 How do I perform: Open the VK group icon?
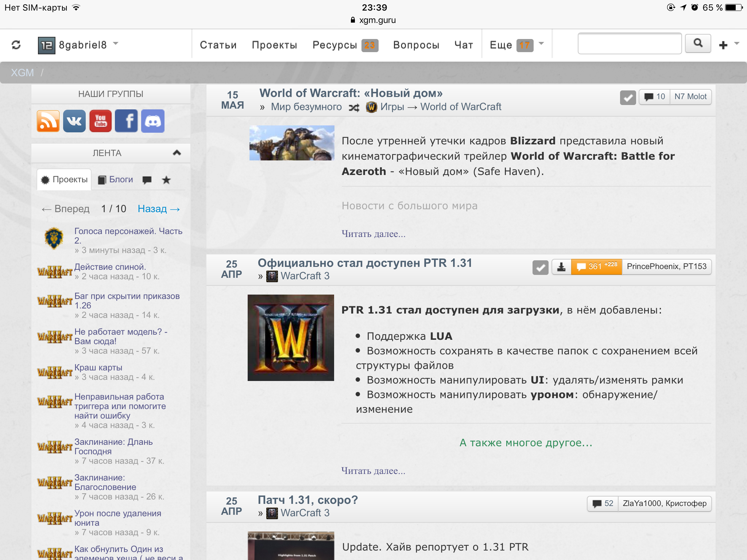point(74,121)
